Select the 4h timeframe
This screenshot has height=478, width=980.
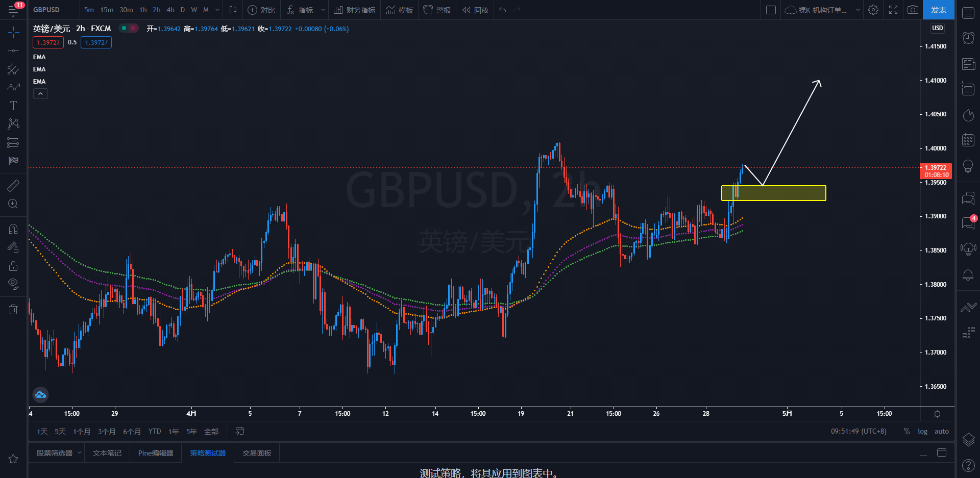click(170, 10)
